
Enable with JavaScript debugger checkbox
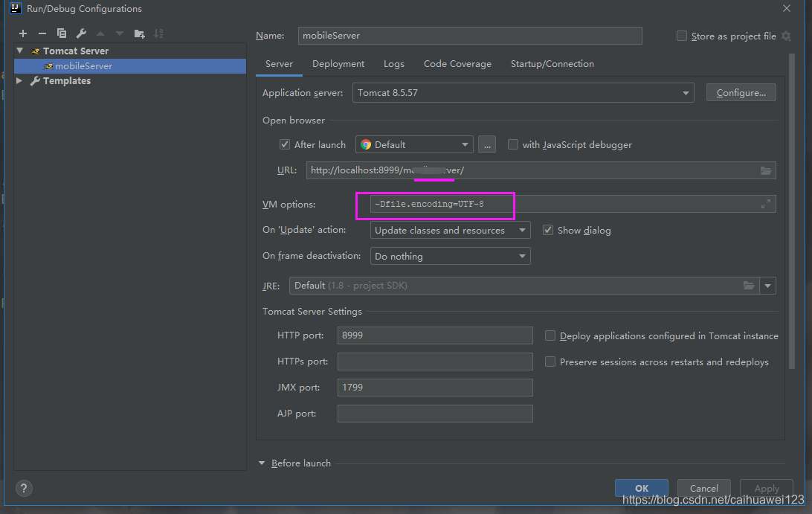[512, 144]
